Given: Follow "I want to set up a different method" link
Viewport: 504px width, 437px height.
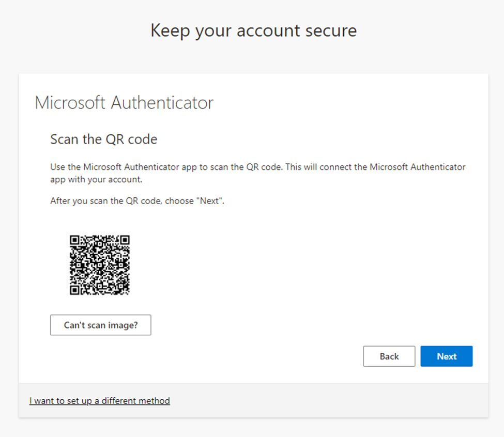Looking at the screenshot, I should click(x=100, y=401).
